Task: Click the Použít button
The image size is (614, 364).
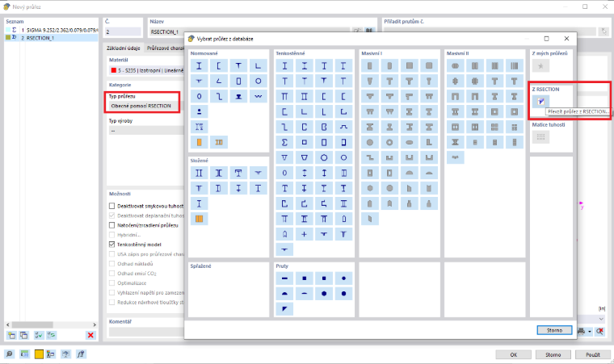Action: tap(593, 354)
